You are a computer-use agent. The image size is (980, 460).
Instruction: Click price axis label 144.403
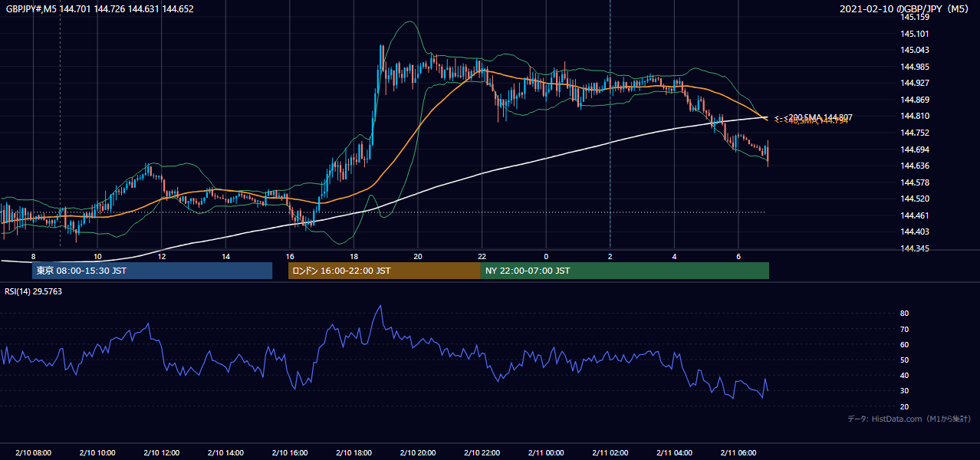(915, 232)
